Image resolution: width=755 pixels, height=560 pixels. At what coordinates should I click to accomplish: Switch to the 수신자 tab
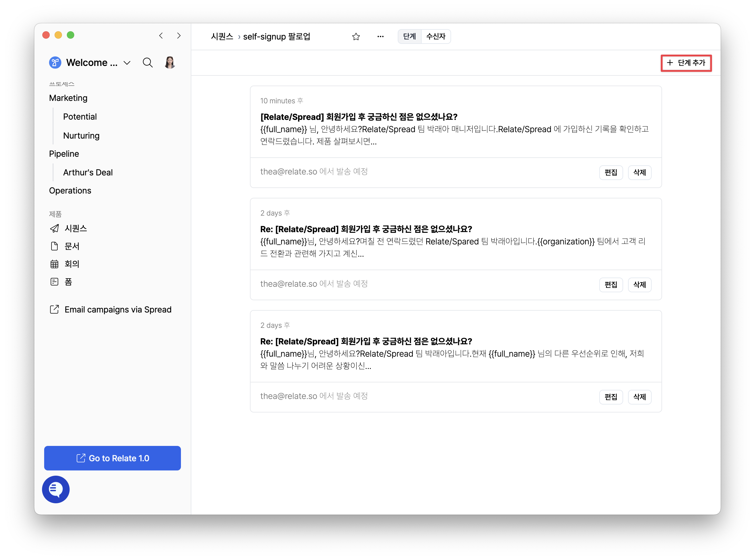tap(436, 36)
